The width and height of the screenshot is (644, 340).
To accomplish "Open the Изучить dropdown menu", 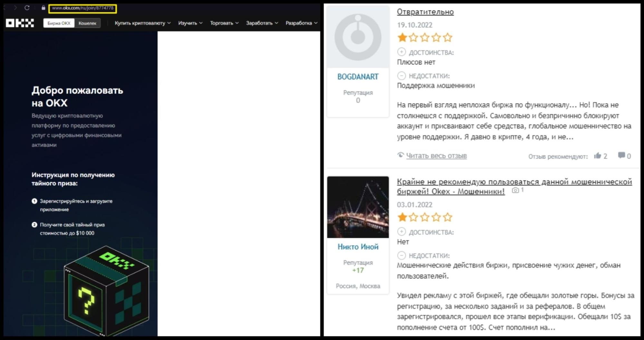I will click(190, 23).
